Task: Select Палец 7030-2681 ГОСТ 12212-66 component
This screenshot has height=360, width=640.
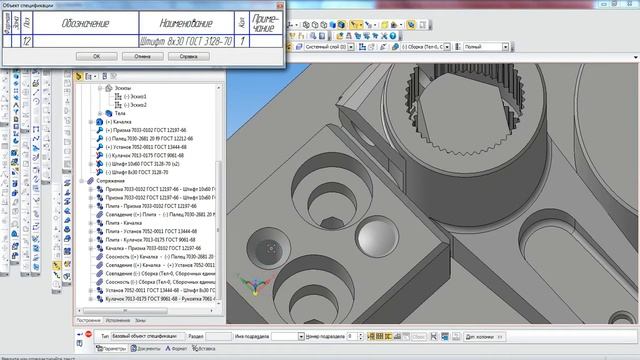Action: pos(149,138)
